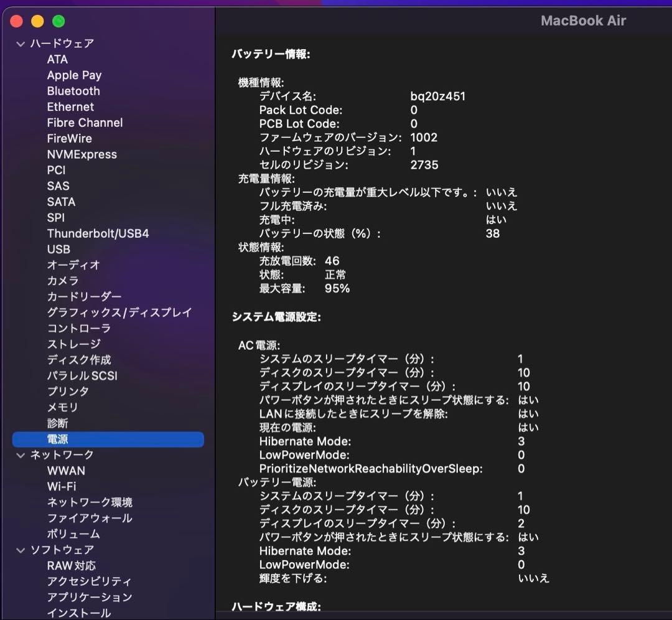Select ファイアウォール in the sidebar

pyautogui.click(x=90, y=518)
